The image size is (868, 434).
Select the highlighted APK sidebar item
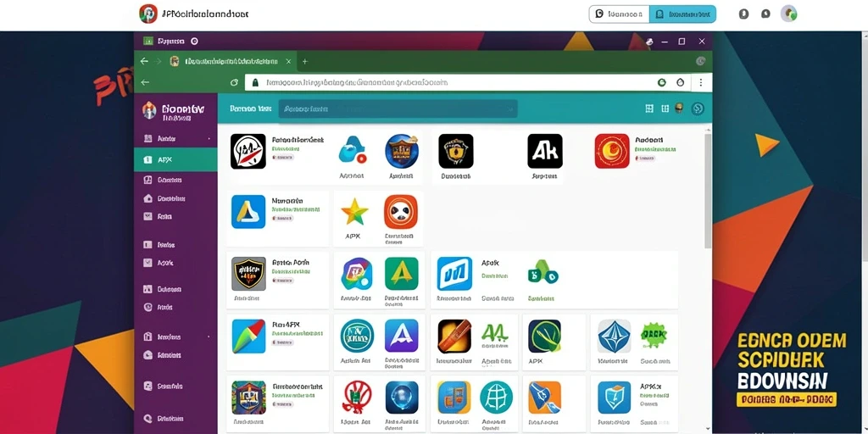pyautogui.click(x=176, y=159)
